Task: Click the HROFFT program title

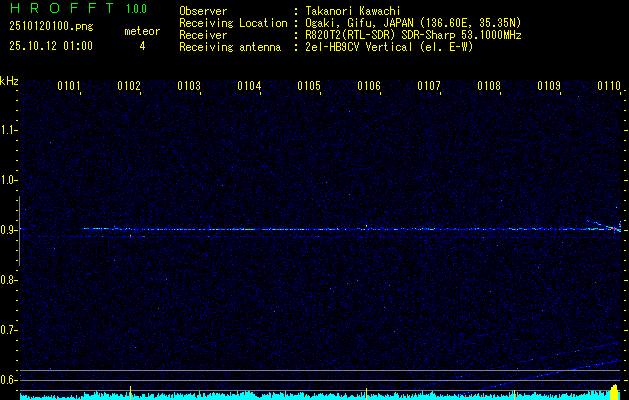Action: [62, 8]
